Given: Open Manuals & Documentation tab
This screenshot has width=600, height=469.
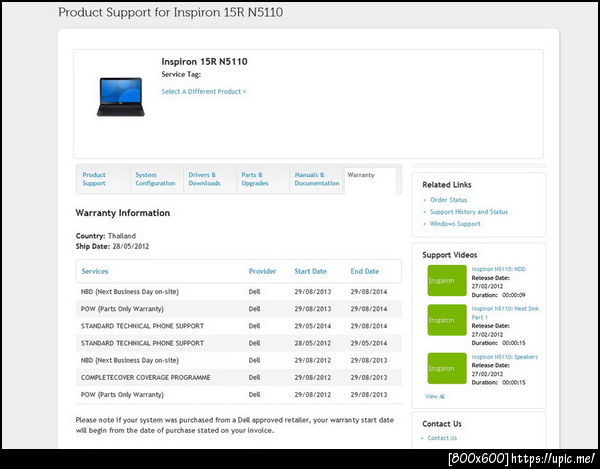Looking at the screenshot, I should (317, 179).
